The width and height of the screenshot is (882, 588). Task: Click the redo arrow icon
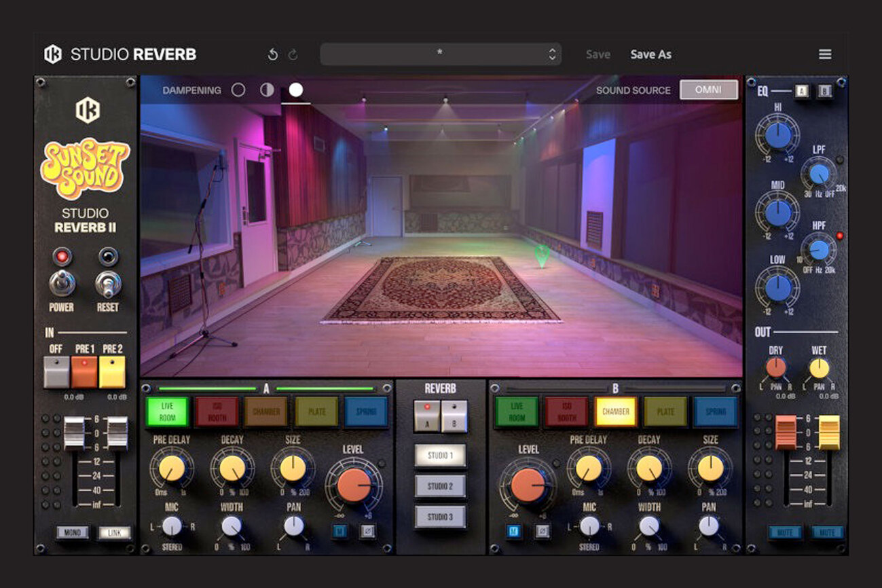(293, 55)
